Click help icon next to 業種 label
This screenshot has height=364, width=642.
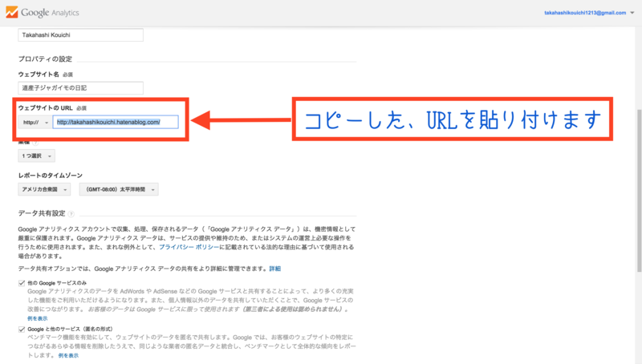click(x=35, y=143)
